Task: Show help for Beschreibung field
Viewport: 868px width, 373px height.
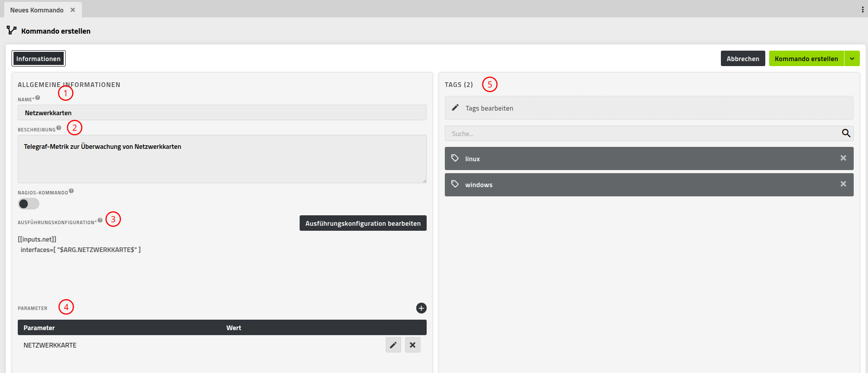Action: pyautogui.click(x=59, y=128)
